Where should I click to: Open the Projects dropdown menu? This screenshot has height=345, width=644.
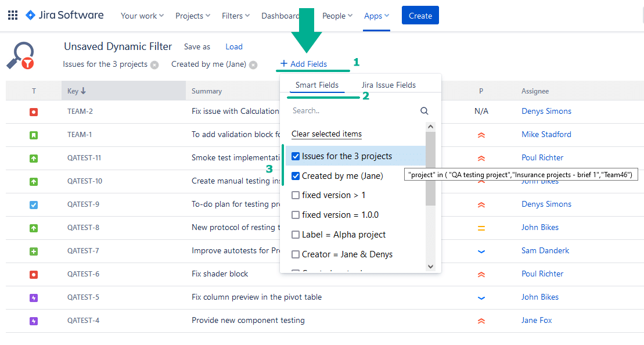point(192,16)
